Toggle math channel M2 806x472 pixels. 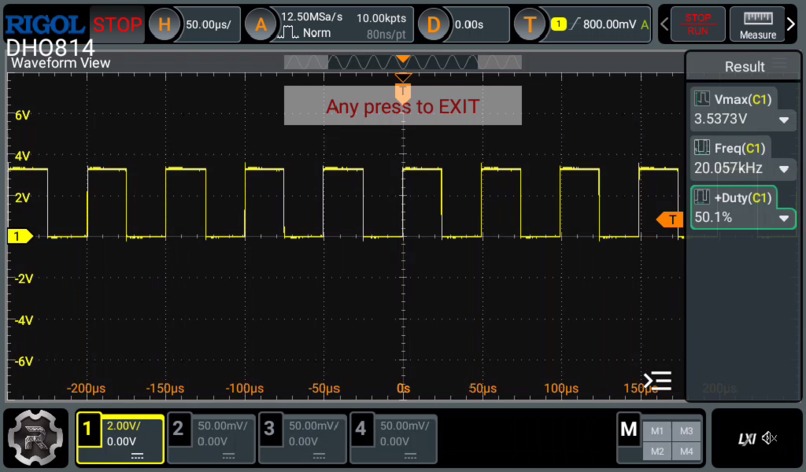point(657,451)
